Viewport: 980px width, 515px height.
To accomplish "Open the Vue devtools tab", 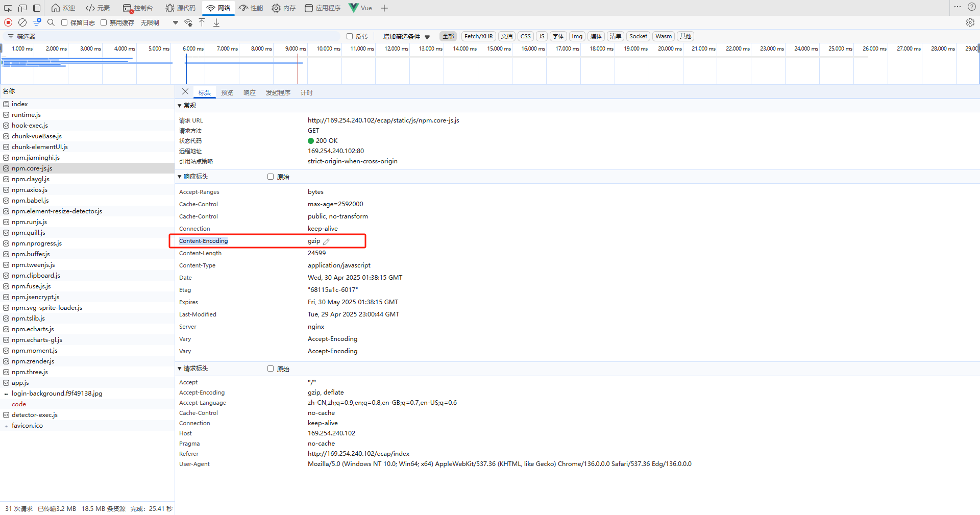I will (360, 8).
